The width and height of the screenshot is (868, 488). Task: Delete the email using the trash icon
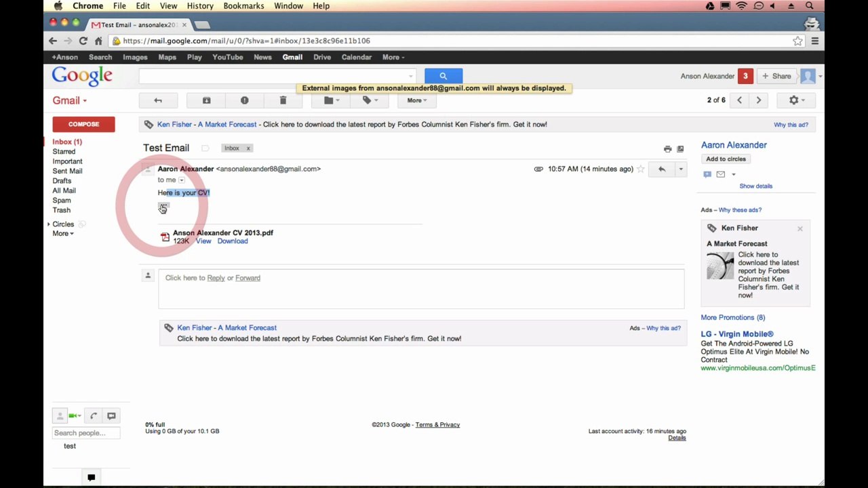[283, 100]
